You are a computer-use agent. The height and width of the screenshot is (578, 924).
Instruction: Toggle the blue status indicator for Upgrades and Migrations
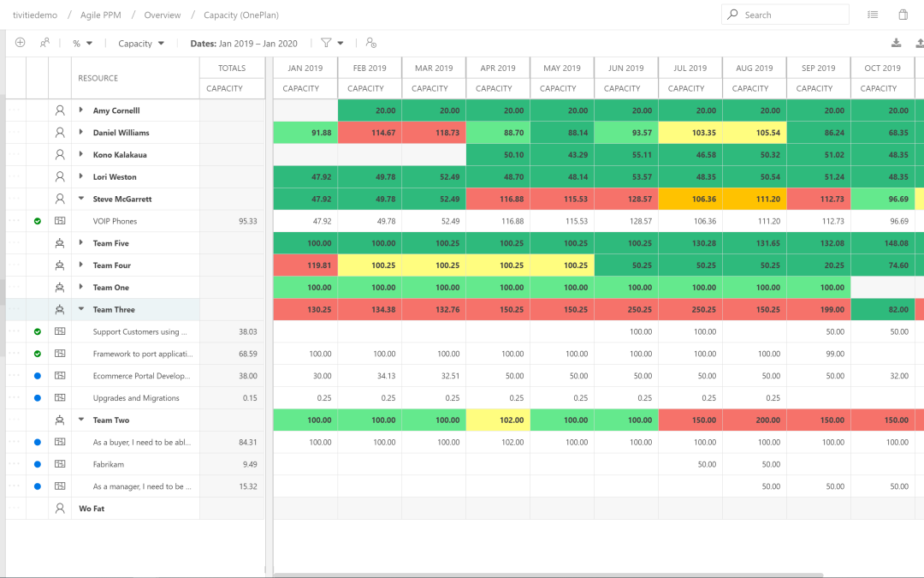coord(36,397)
